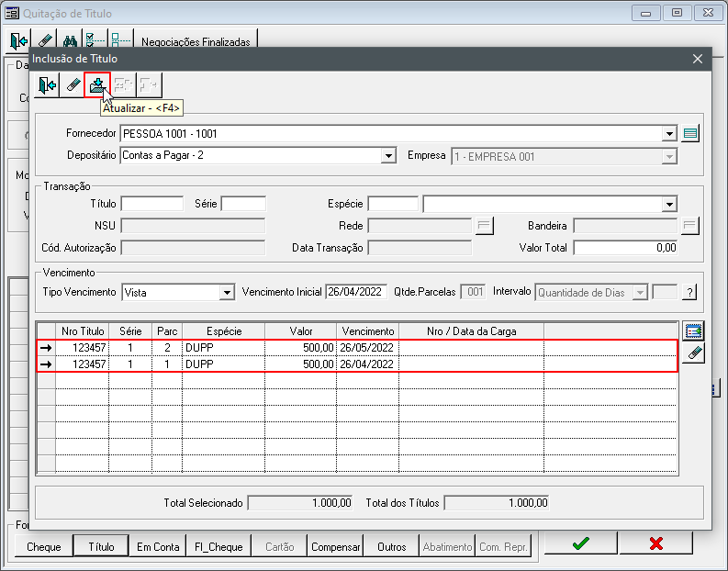The height and width of the screenshot is (571, 728).
Task: Click the Cód. Autorização field
Action: (x=193, y=248)
